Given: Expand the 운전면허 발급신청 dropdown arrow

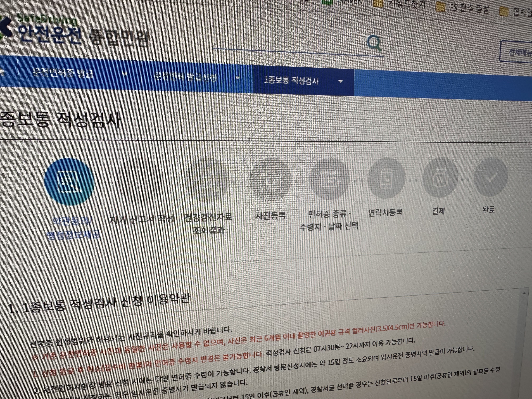Looking at the screenshot, I should (x=238, y=78).
